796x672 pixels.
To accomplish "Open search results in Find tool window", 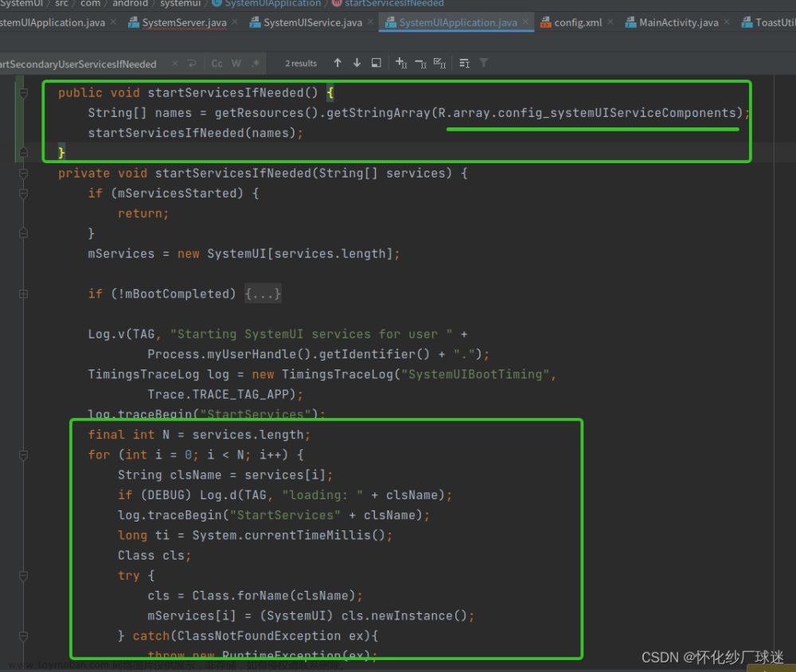I will click(x=377, y=63).
